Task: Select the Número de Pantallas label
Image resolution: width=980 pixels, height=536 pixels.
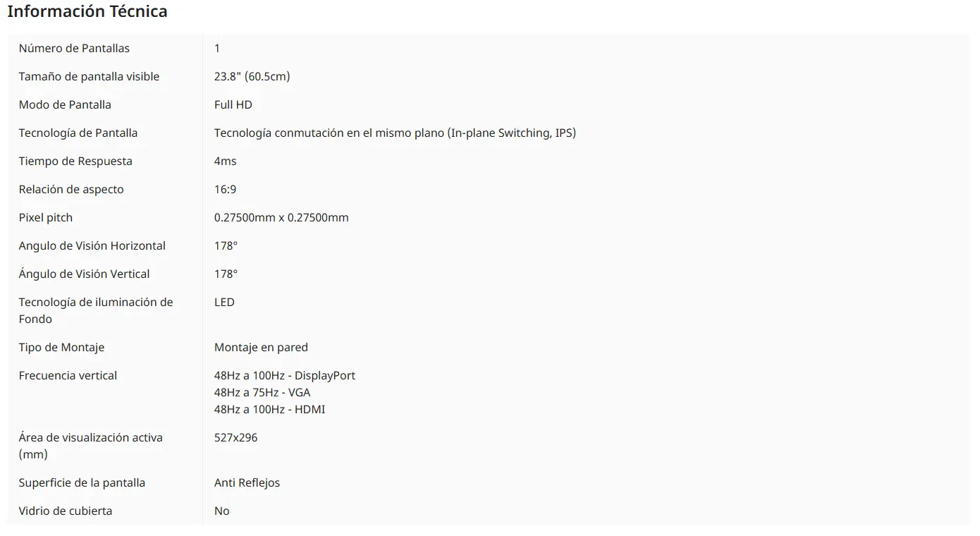Action: pos(74,48)
